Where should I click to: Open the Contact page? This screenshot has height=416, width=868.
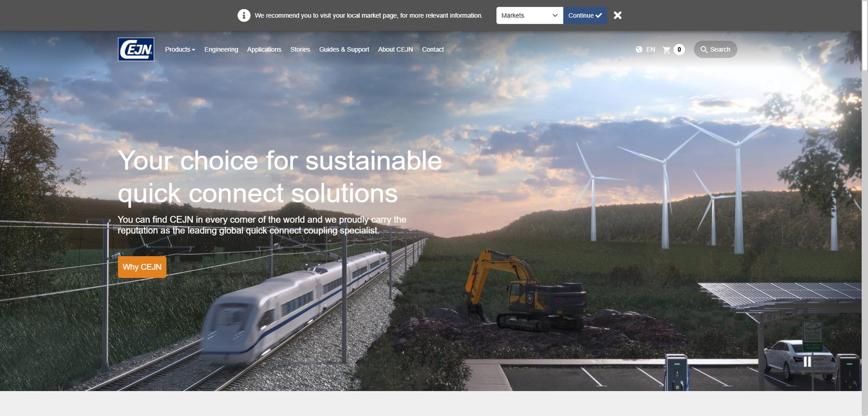coord(433,49)
